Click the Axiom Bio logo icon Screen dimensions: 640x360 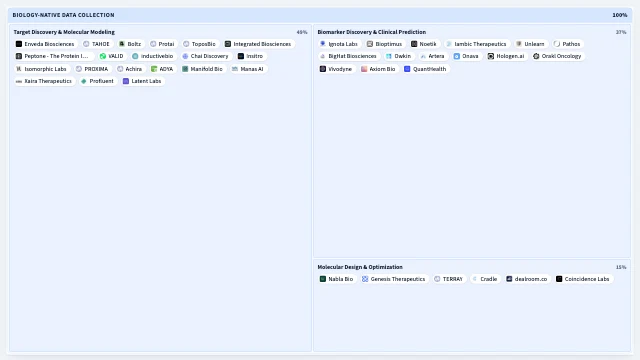[364, 69]
